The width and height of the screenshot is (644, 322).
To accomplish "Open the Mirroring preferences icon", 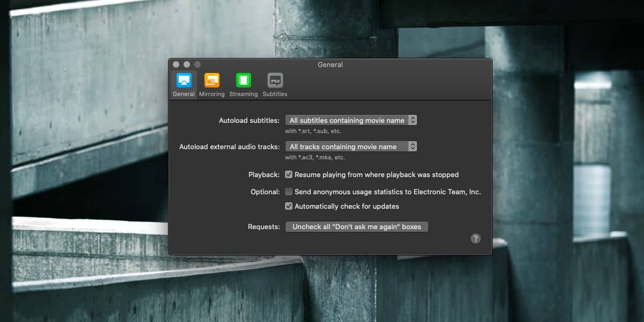I will click(212, 85).
